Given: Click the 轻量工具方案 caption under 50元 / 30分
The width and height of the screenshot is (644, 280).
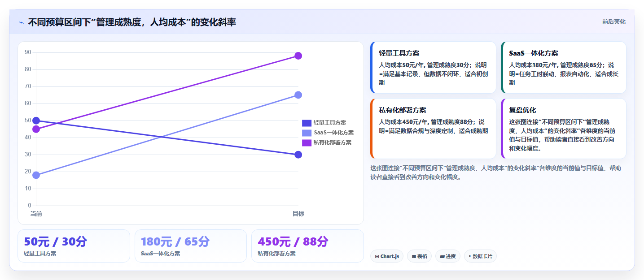Looking at the screenshot, I should coord(40,254).
